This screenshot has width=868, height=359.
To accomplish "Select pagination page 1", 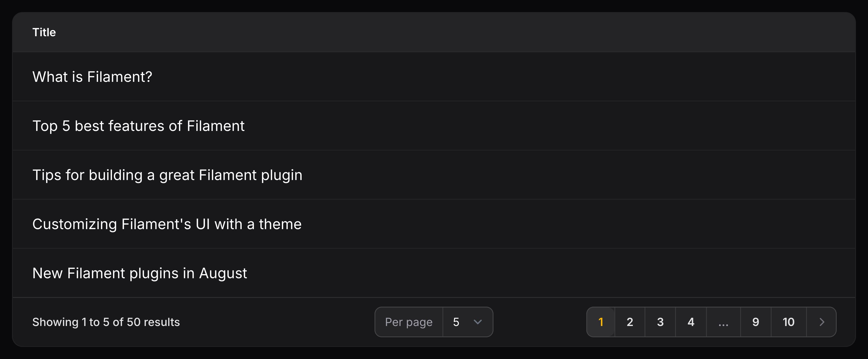I will (601, 322).
